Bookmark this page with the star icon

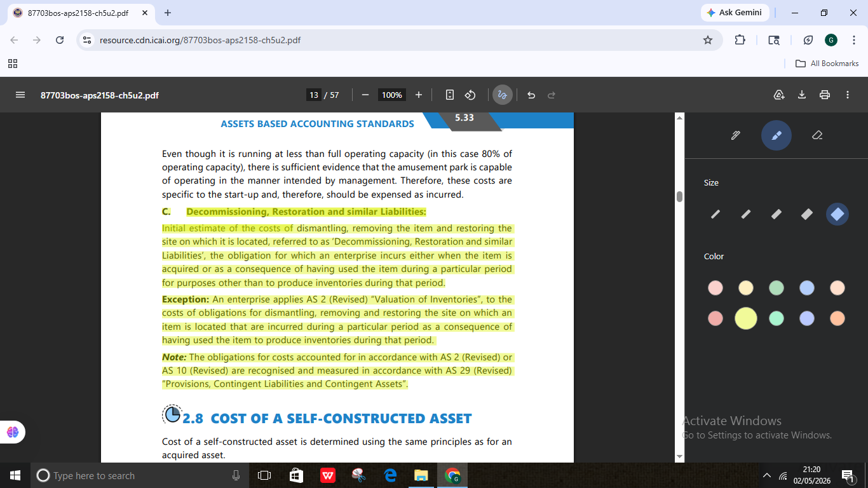708,40
